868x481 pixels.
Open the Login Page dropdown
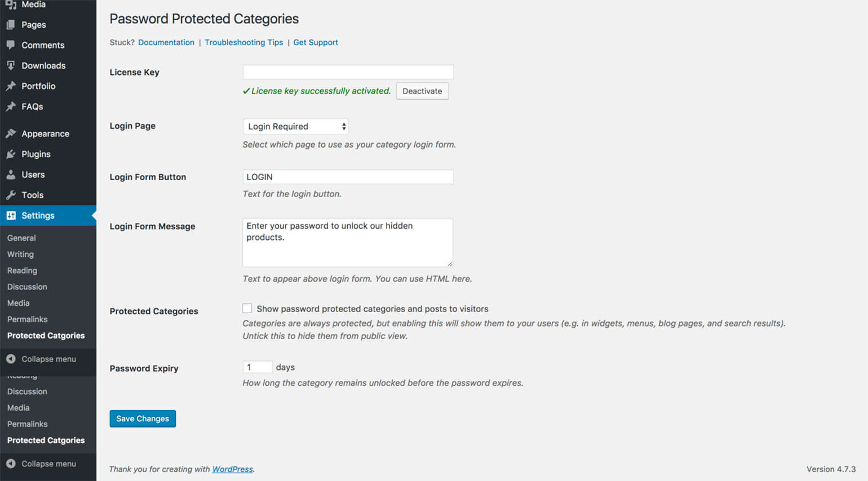click(x=295, y=126)
